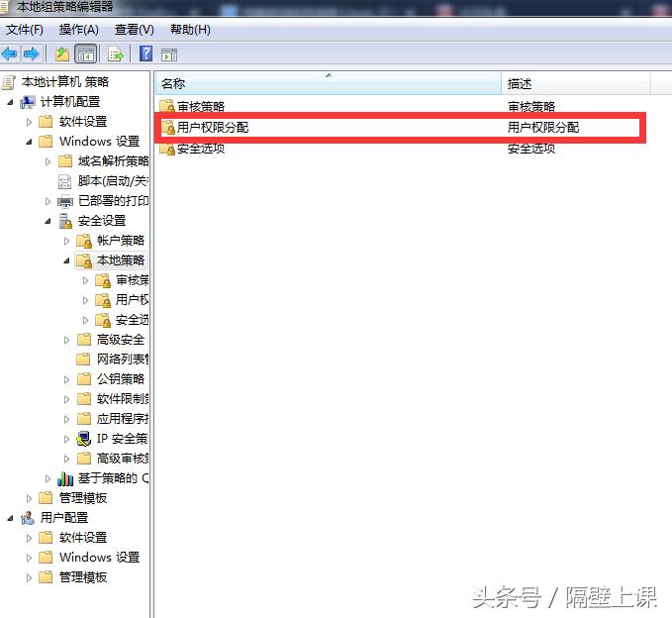Screen dimensions: 672x618
Task: Click the Back arrow toolbar icon
Action: click(10, 54)
